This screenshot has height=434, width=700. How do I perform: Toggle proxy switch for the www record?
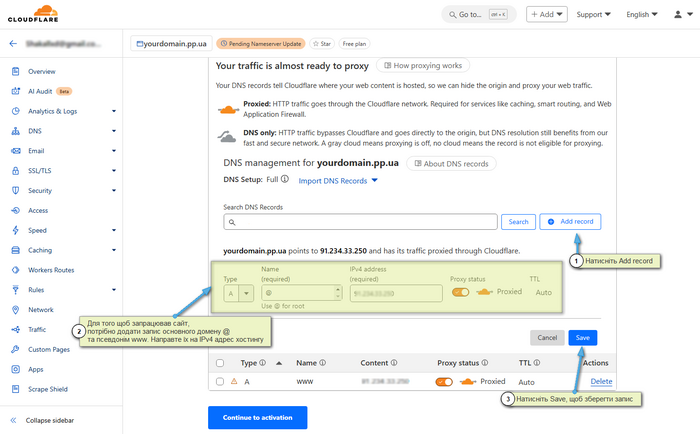coord(444,382)
